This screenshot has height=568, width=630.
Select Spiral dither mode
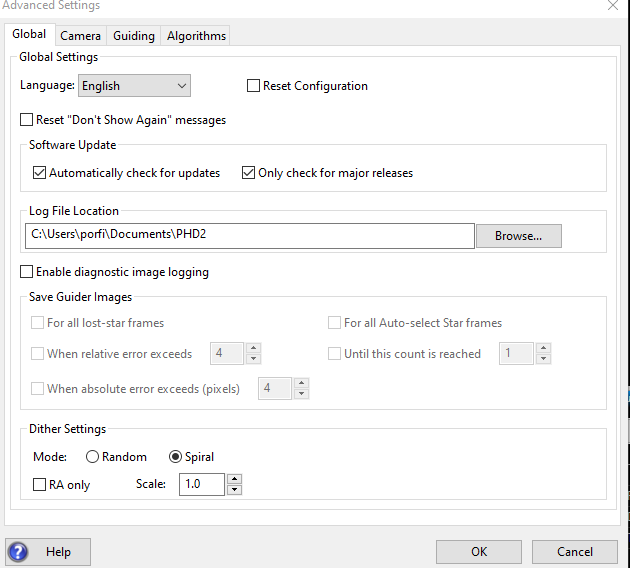click(176, 457)
